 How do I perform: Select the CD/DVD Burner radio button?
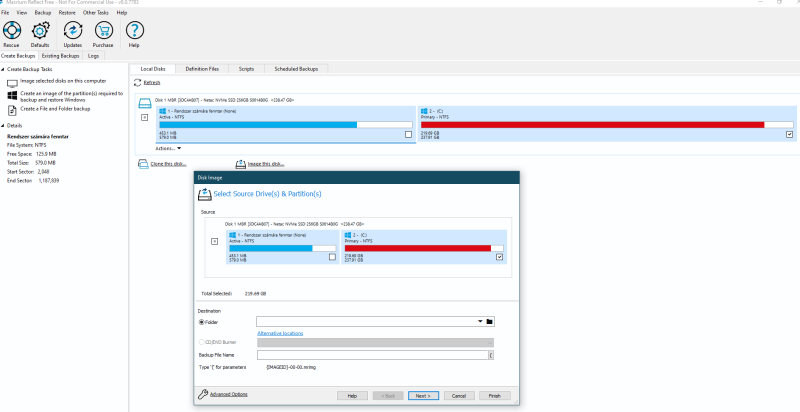[202, 343]
